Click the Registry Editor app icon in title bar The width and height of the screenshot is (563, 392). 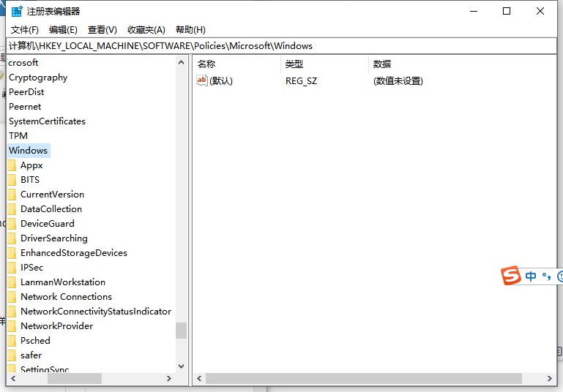[x=16, y=11]
